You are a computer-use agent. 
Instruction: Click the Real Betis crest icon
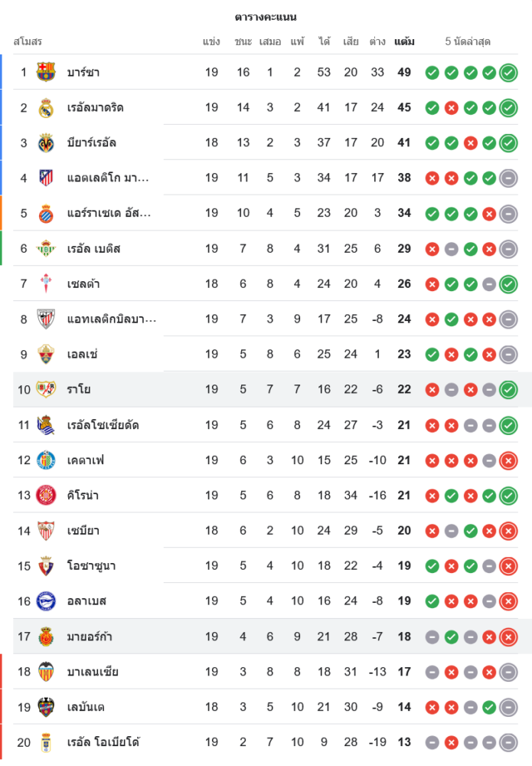[x=46, y=248]
